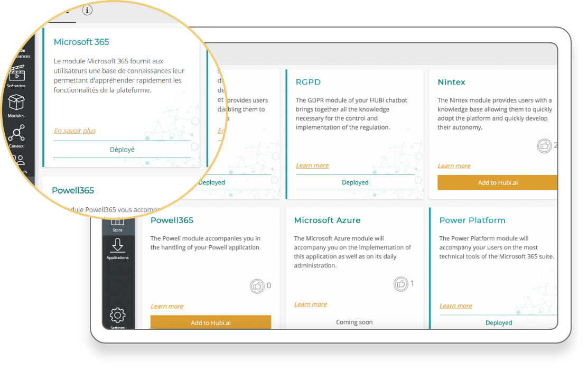Viewport: 588px width, 370px height.
Task: Like the Nintex module thumbs-up
Action: (544, 145)
